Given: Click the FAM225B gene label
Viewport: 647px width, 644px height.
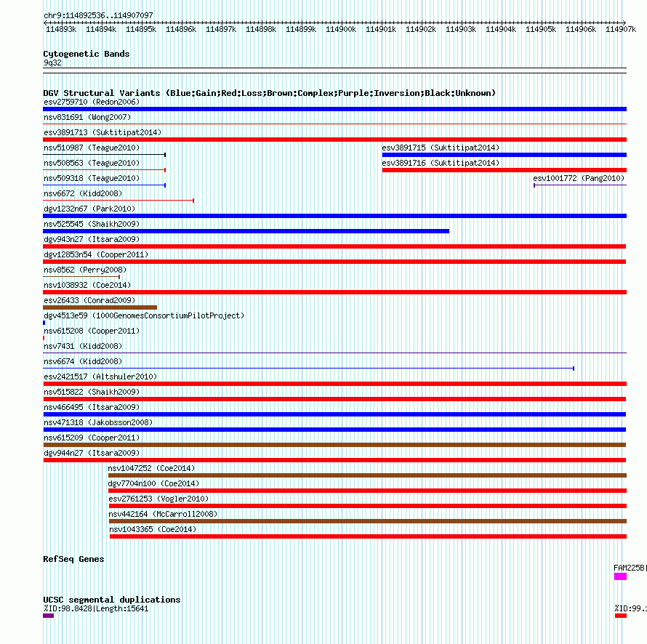Looking at the screenshot, I should 629,568.
